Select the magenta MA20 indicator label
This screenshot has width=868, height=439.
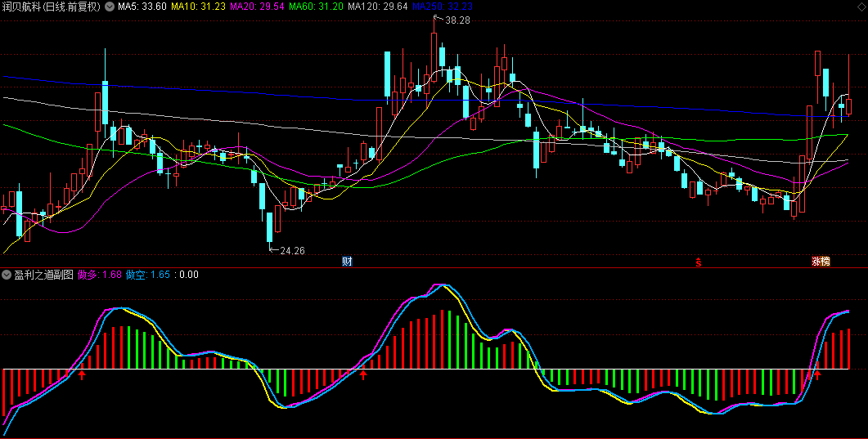[x=257, y=7]
